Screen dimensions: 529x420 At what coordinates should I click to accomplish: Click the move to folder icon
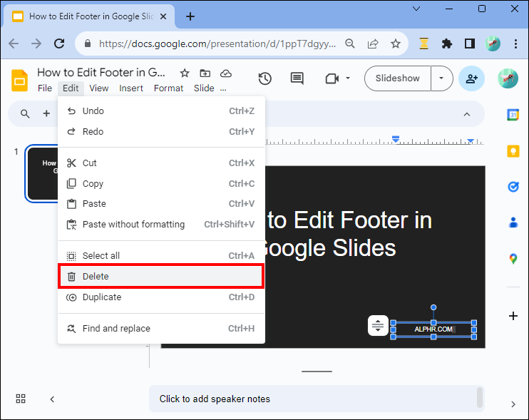(x=205, y=73)
